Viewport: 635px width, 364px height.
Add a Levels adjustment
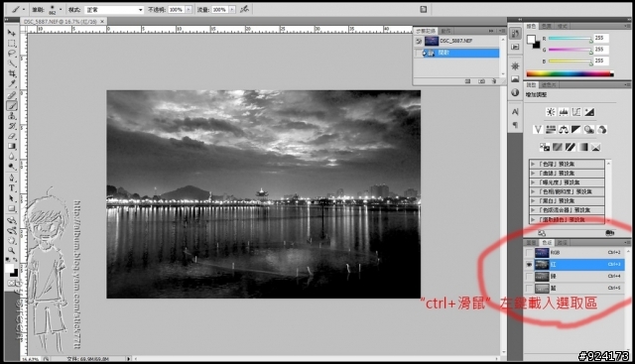coord(564,112)
